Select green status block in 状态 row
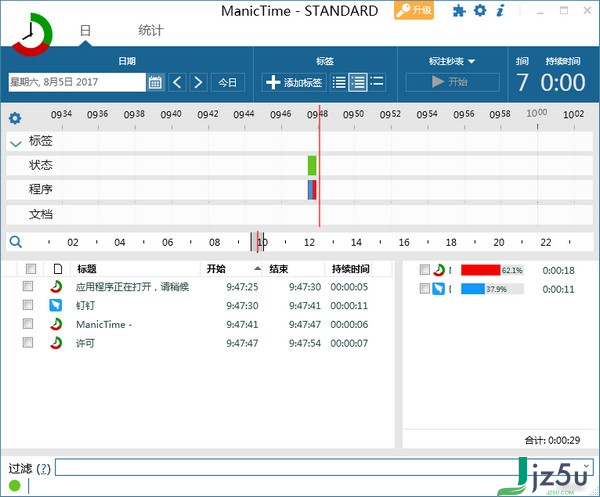Viewport: 600px width, 497px height. tap(312, 165)
